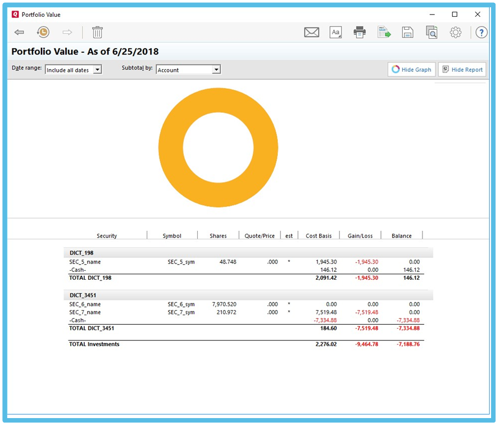Save the report with the disk icon
Image resolution: width=504 pixels, height=431 pixels.
tap(407, 33)
